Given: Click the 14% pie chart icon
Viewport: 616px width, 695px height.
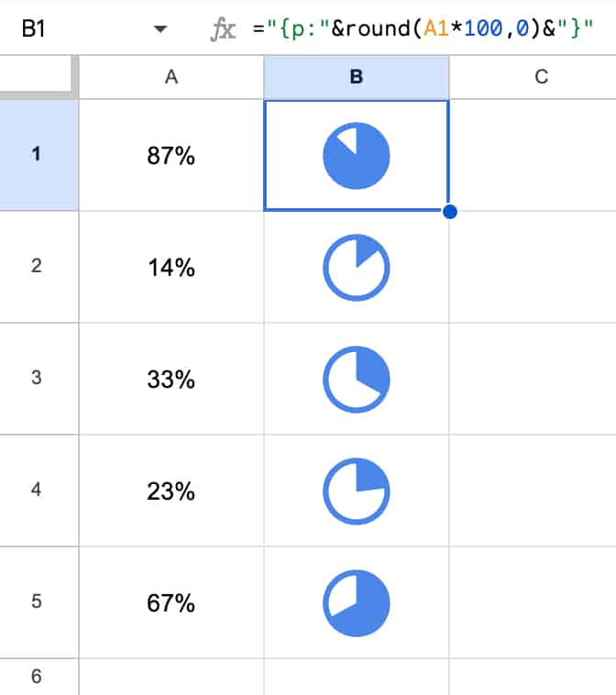Looking at the screenshot, I should [357, 268].
